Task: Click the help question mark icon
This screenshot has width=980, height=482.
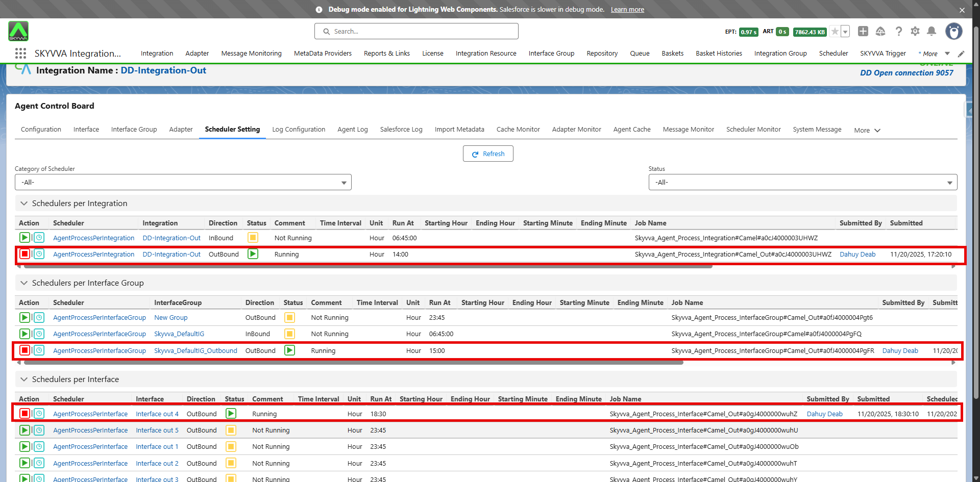Action: [898, 32]
